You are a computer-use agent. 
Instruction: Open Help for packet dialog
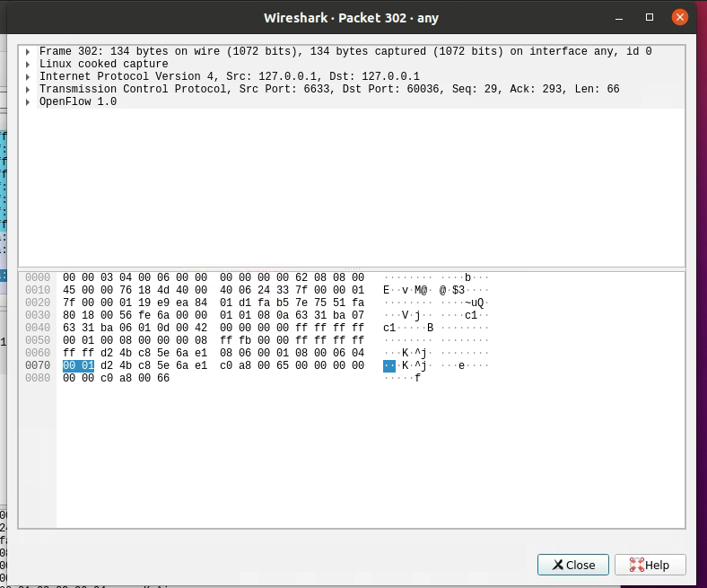pos(650,565)
